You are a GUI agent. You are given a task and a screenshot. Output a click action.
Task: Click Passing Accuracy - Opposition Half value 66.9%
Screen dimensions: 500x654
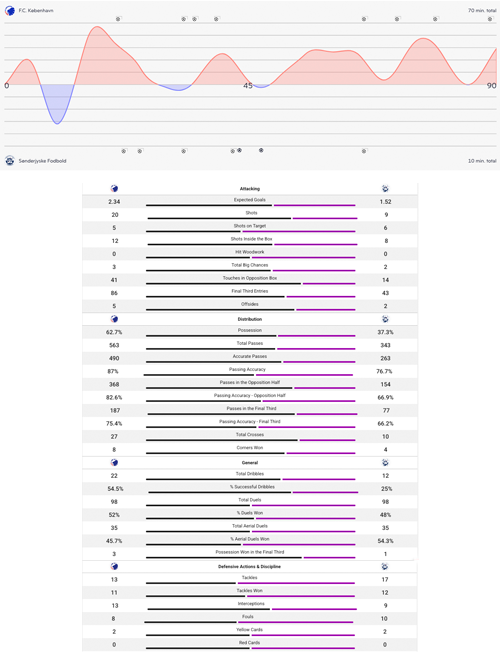[385, 397]
